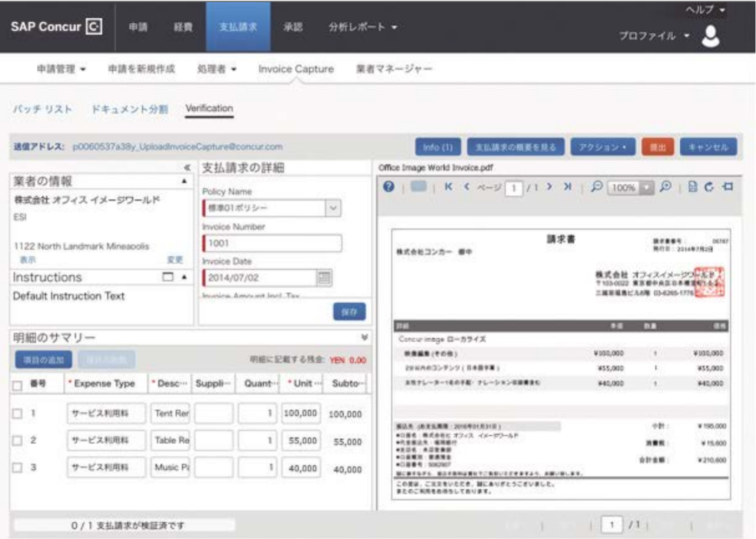Rotate the invoice document image
Screen dimensions: 756x539
(709, 187)
